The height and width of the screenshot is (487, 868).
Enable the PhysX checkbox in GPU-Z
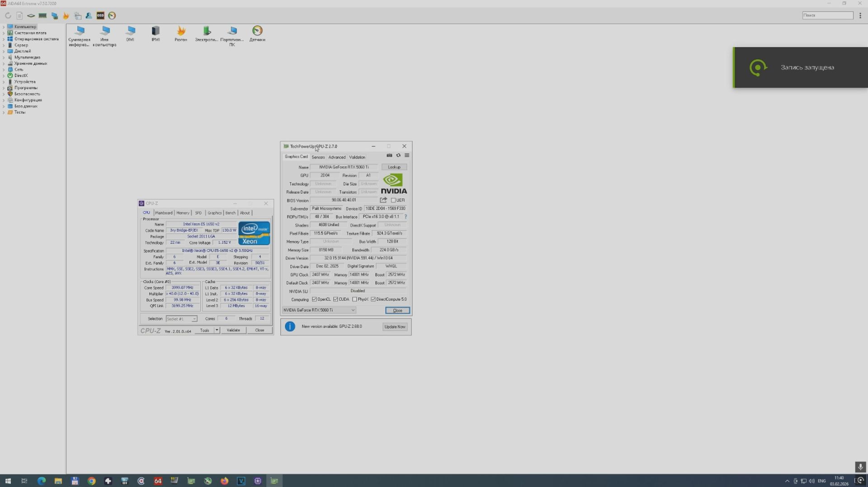click(354, 299)
